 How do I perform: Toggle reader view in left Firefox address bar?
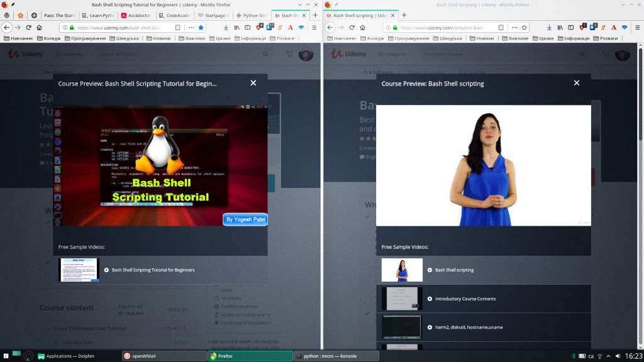click(178, 28)
